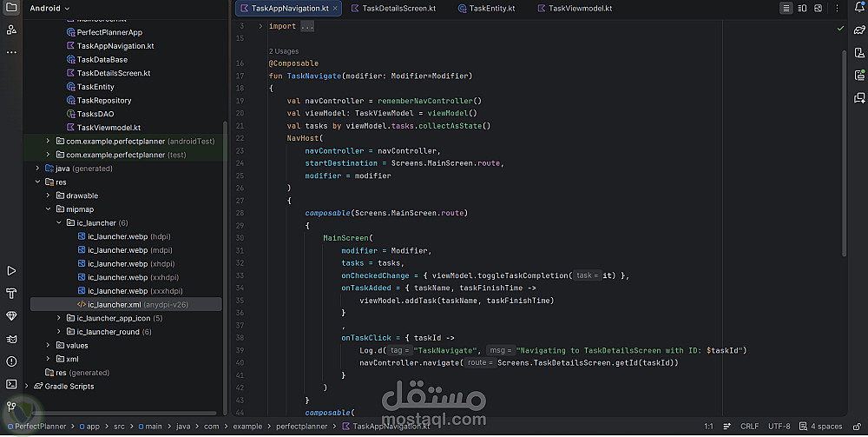
Task: Open the Gradle elephant tool window
Action: [x=859, y=30]
